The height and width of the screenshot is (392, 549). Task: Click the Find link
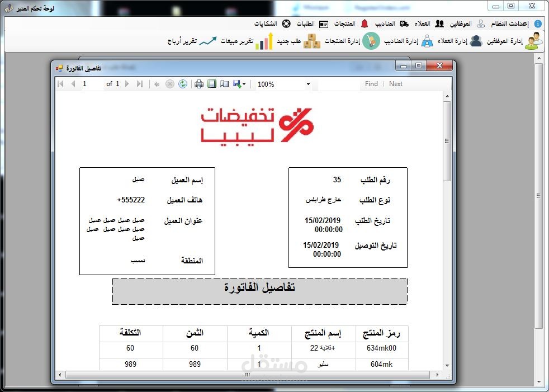click(x=371, y=84)
